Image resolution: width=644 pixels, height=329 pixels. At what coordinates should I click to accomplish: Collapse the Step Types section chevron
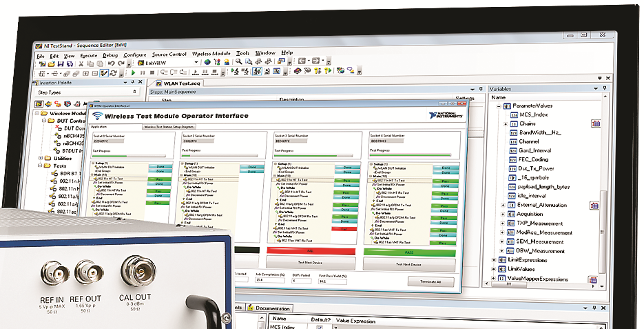pos(134,92)
